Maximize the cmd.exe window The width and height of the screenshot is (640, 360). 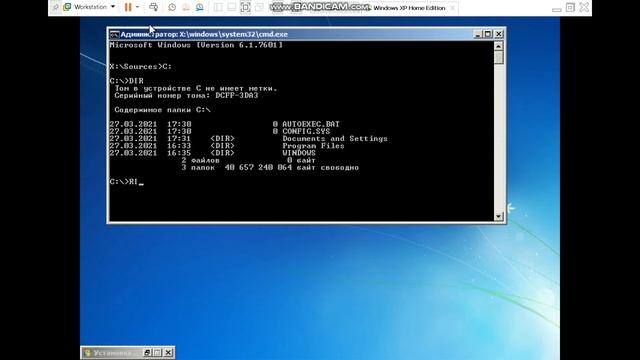(488, 34)
